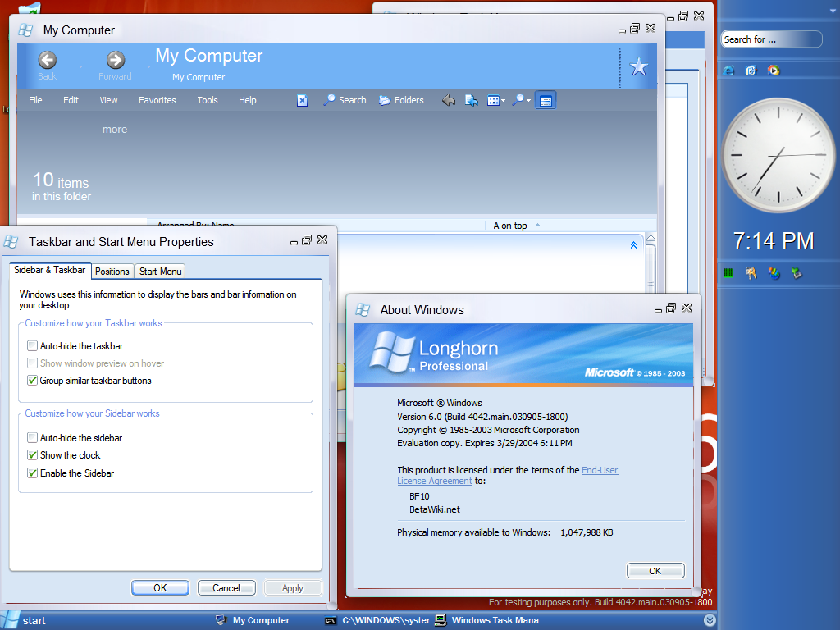Click the Back arrow in My Computer

(x=47, y=60)
